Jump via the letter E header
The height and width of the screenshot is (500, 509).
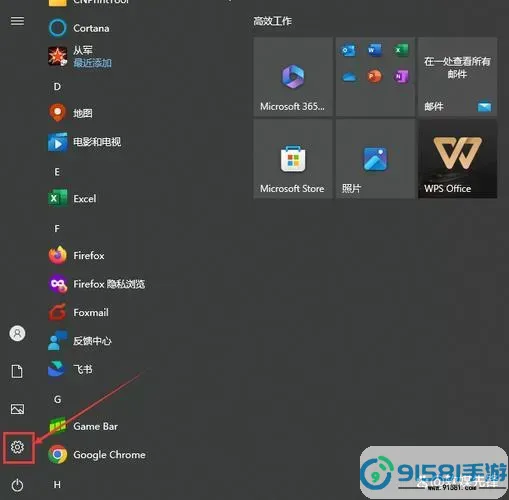57,172
